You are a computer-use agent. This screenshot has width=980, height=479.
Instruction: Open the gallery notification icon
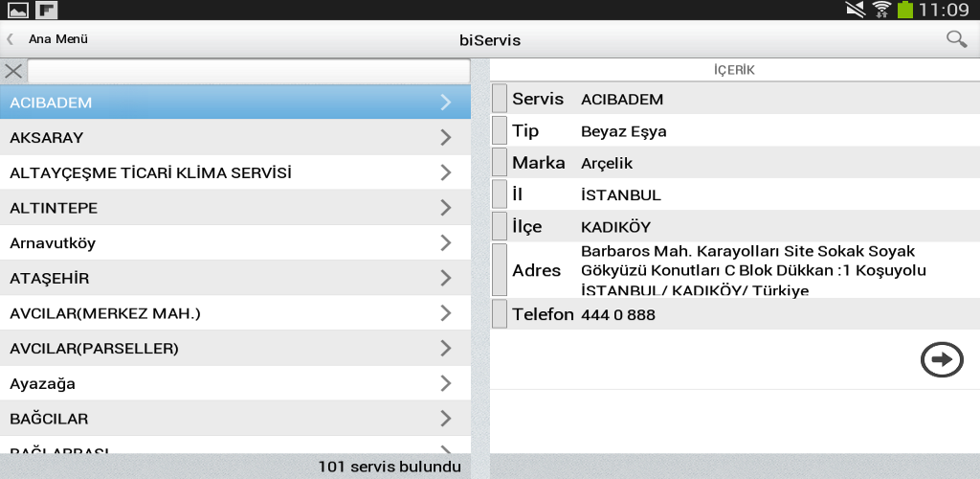18,11
